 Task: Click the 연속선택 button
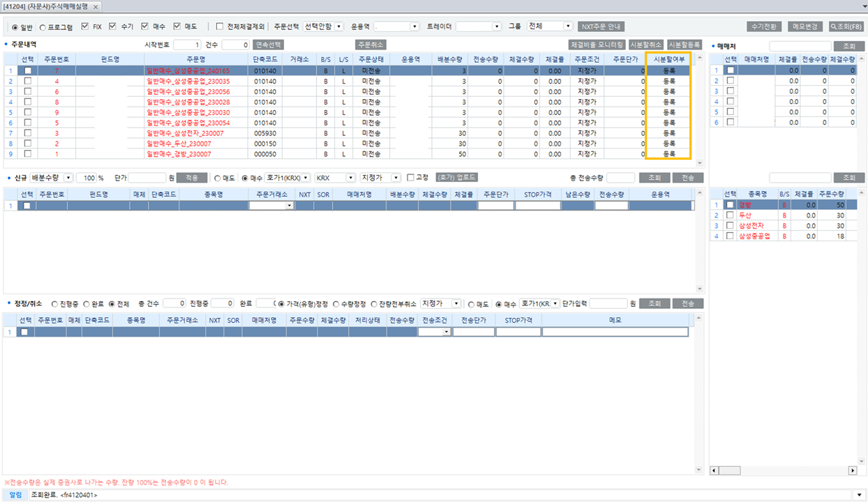(x=269, y=45)
